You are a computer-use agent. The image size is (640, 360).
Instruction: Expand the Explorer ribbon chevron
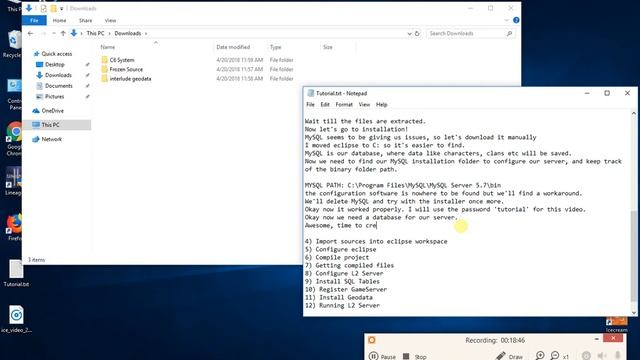[x=506, y=20]
